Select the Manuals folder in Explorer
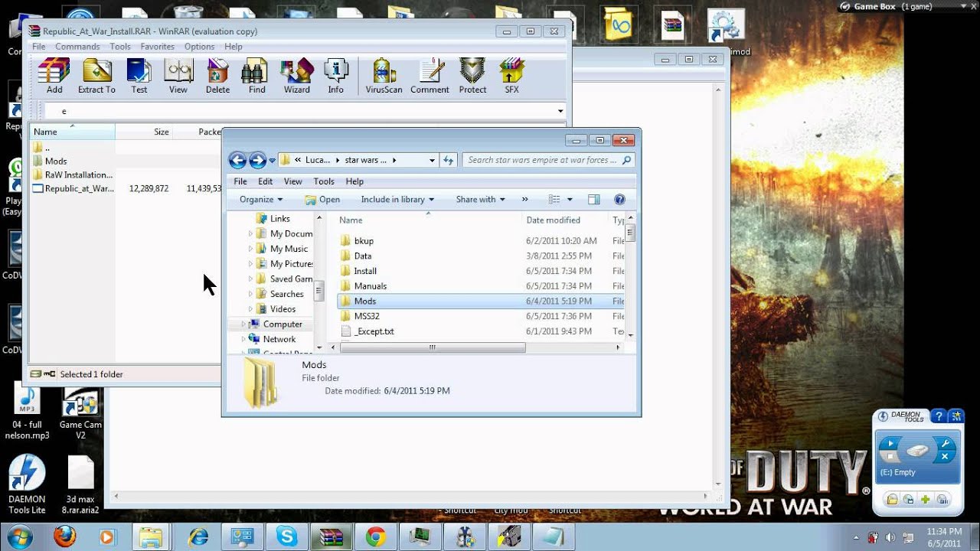The width and height of the screenshot is (980, 551). pos(370,286)
